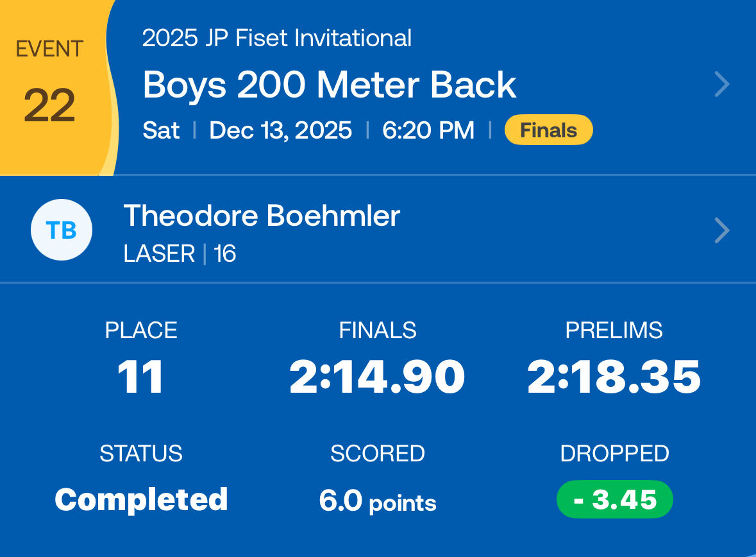This screenshot has height=557, width=756.
Task: Tap the 6:20 PM start time
Action: click(x=428, y=130)
